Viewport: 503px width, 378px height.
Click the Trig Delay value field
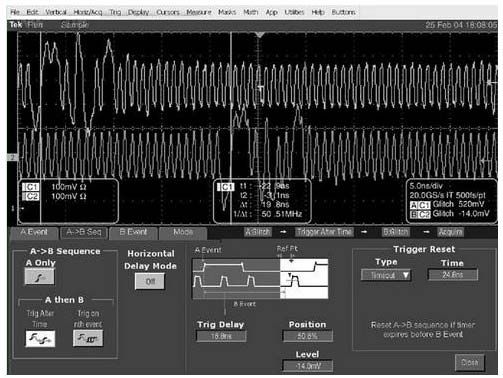[x=221, y=336]
